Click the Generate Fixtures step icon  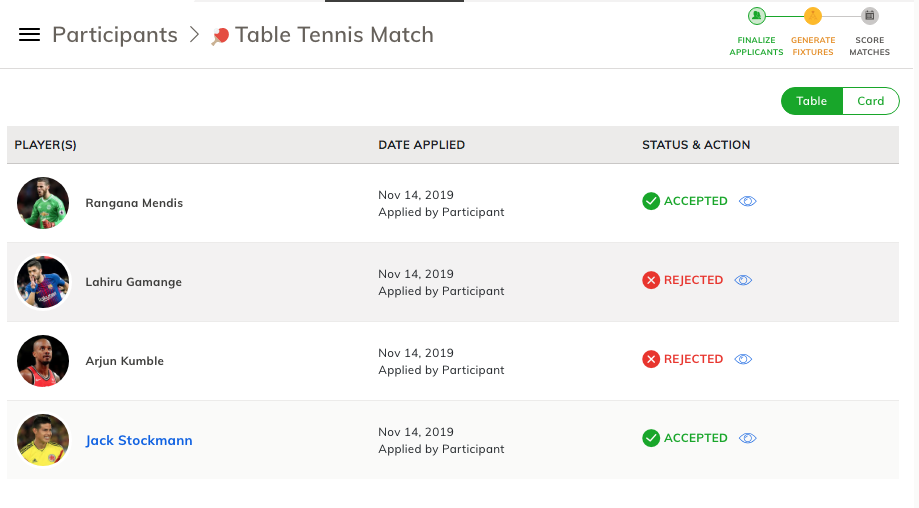(813, 16)
